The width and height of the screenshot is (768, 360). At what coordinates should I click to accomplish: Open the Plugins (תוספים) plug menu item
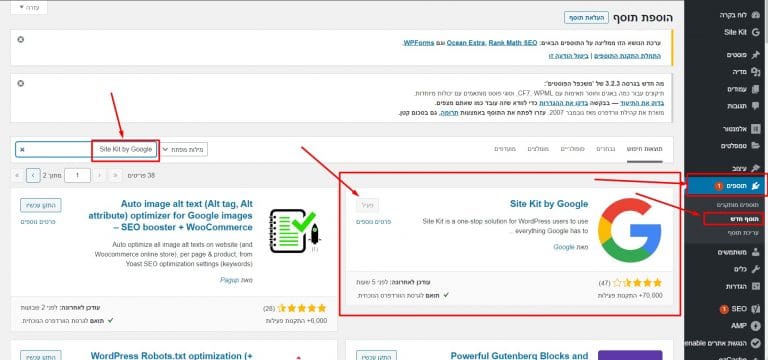tap(726, 186)
